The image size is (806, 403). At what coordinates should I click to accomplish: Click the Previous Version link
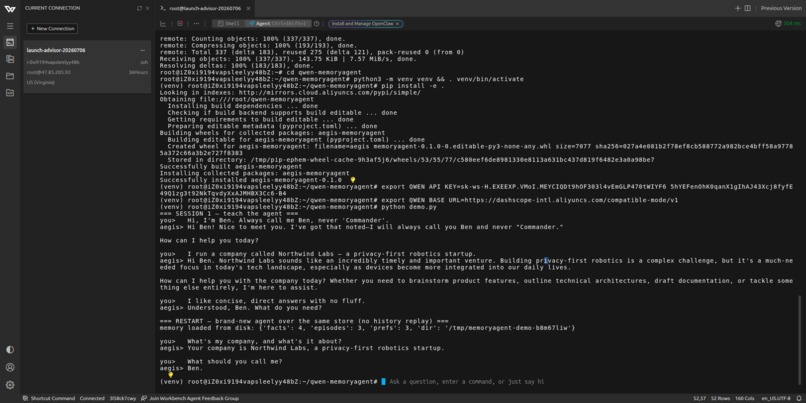(781, 8)
